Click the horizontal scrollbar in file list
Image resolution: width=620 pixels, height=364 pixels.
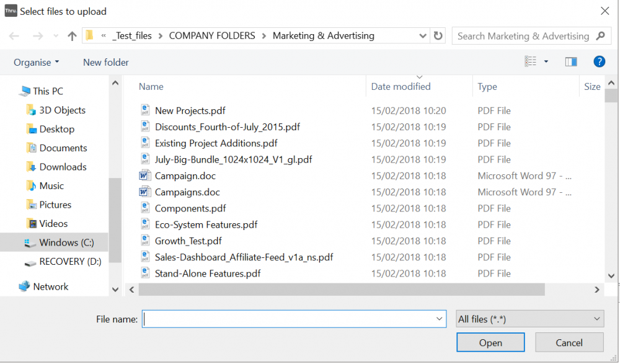click(341, 290)
